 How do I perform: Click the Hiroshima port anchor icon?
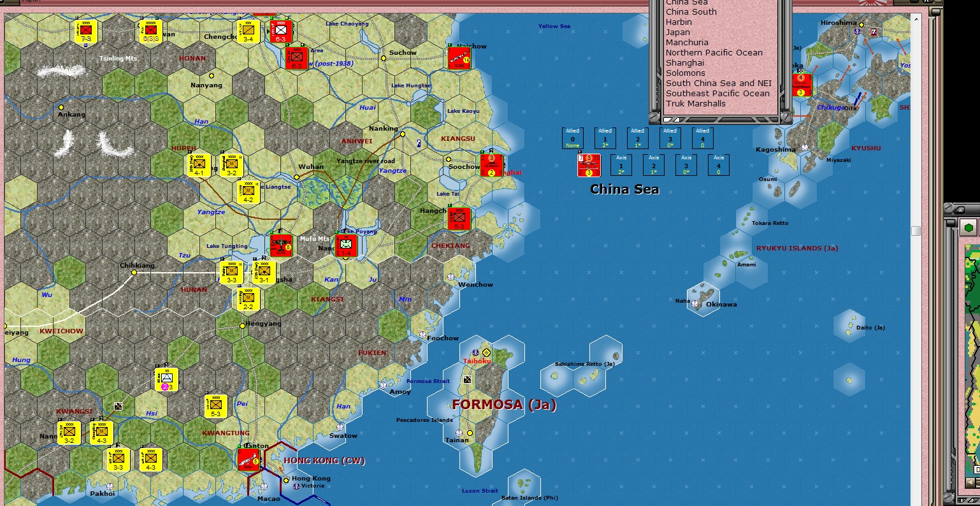[x=858, y=31]
